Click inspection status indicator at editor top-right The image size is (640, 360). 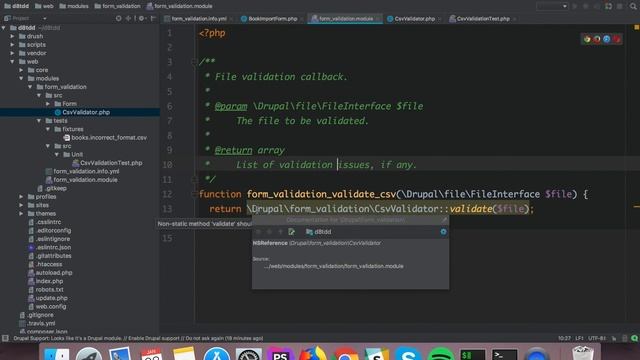tap(636, 27)
